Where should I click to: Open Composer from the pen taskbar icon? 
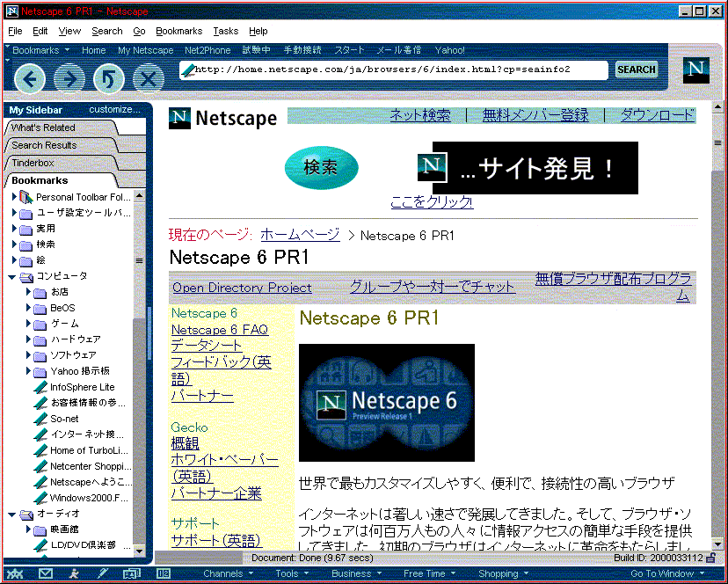pyautogui.click(x=102, y=573)
